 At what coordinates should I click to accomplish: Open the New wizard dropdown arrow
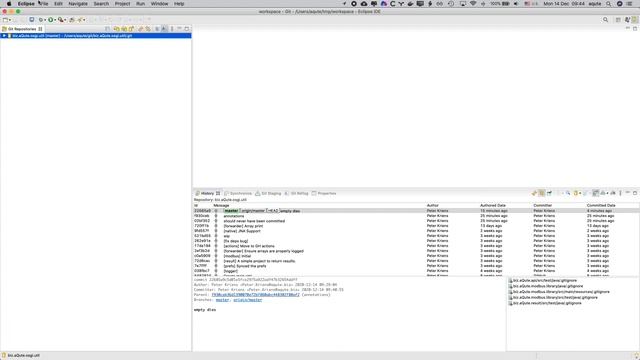coord(10,20)
